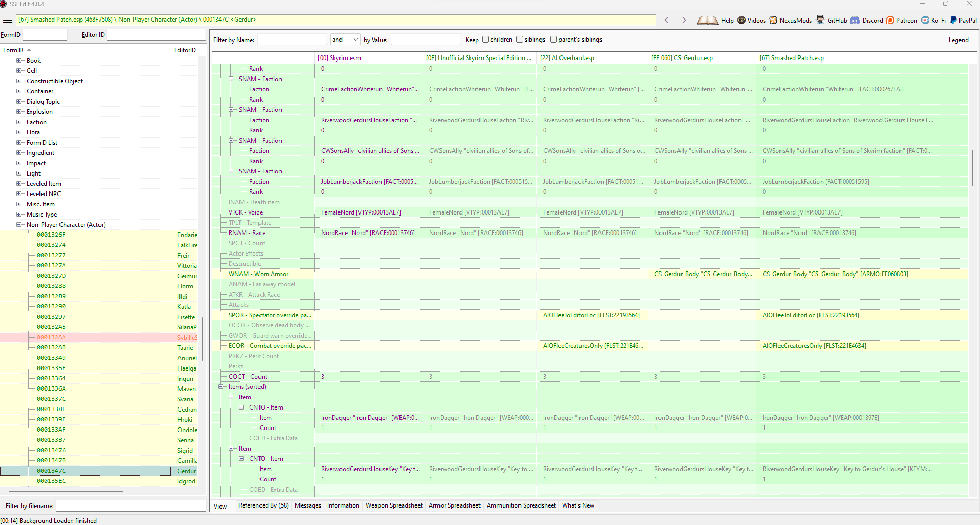Viewport: 980px width, 525px height.
Task: Click the Smashed Patch CS_Gerdur_Body armor value
Action: click(835, 274)
